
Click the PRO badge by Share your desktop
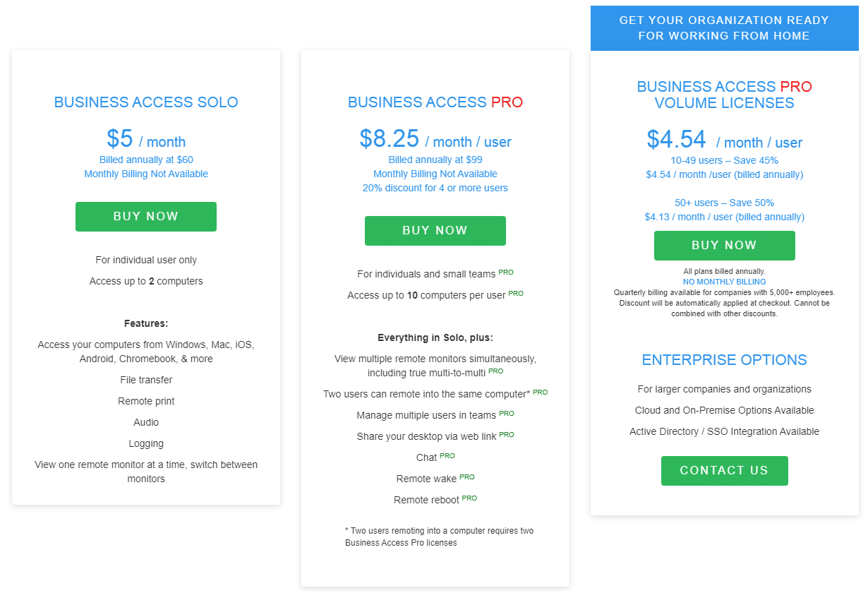point(507,435)
